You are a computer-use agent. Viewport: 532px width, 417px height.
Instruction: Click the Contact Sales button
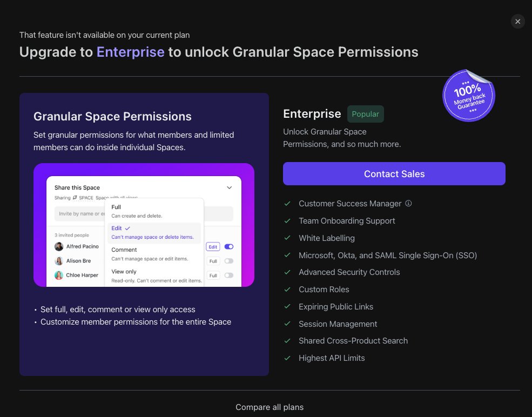click(x=394, y=174)
